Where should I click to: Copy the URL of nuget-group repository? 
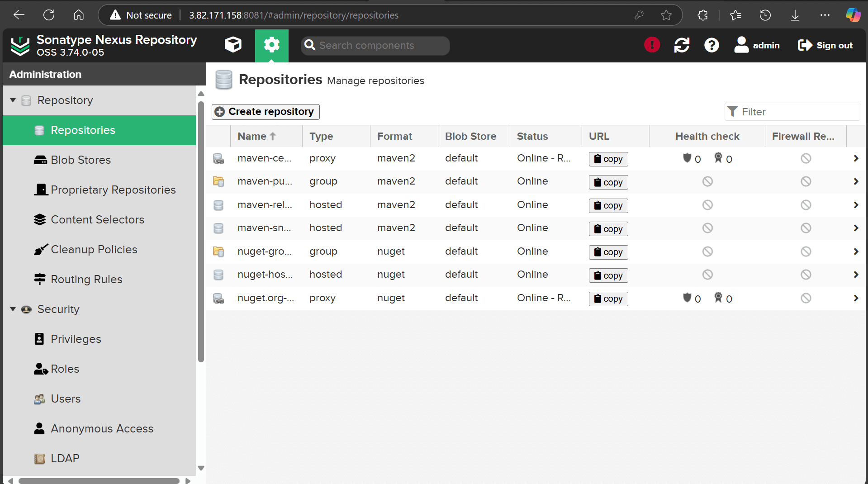point(608,252)
